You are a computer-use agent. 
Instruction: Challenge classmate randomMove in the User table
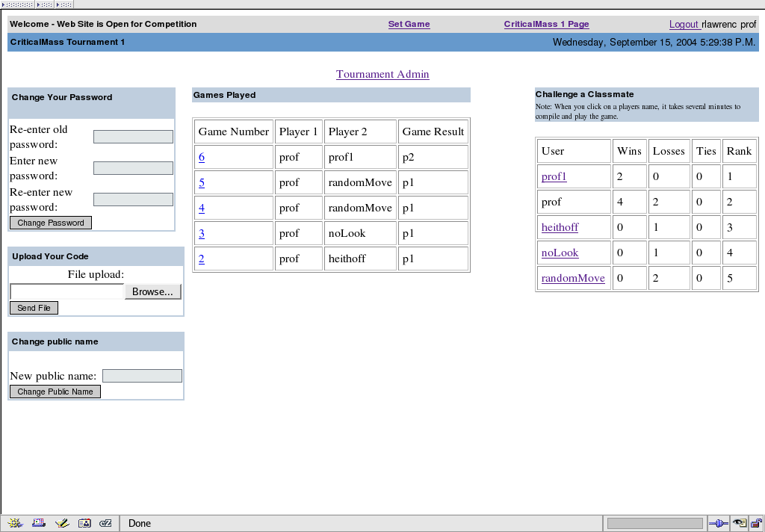573,278
